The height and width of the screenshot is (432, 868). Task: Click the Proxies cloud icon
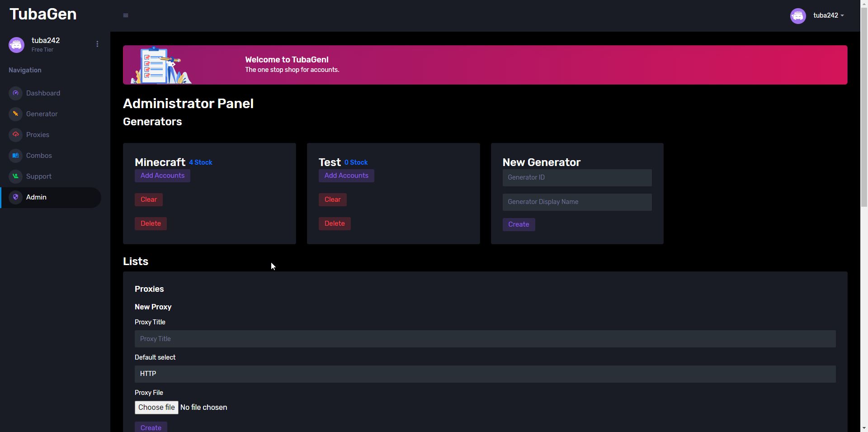pyautogui.click(x=16, y=135)
